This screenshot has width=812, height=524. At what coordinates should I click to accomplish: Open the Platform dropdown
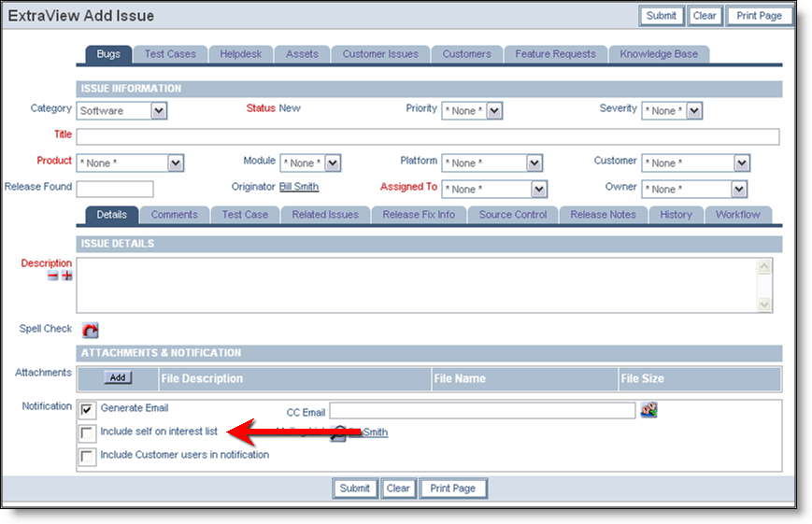tap(491, 163)
